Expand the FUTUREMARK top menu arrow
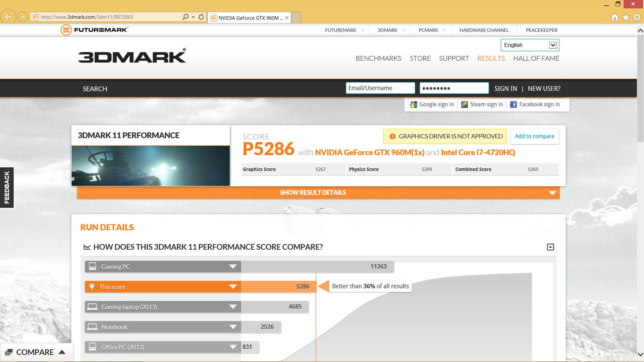The width and height of the screenshot is (644, 362). 363,30
